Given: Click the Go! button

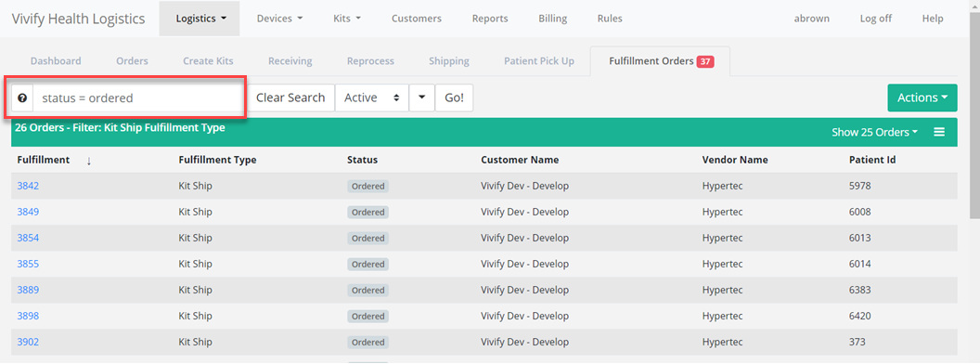Looking at the screenshot, I should 454,98.
